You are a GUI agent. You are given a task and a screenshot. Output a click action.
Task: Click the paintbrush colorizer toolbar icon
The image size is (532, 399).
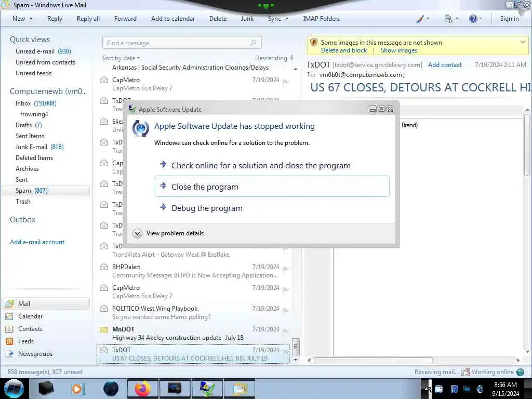[x=420, y=19]
